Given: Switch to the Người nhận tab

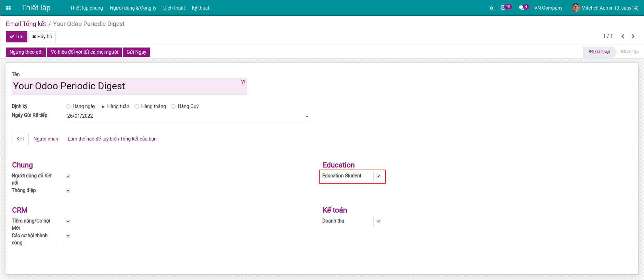Looking at the screenshot, I should click(x=46, y=139).
